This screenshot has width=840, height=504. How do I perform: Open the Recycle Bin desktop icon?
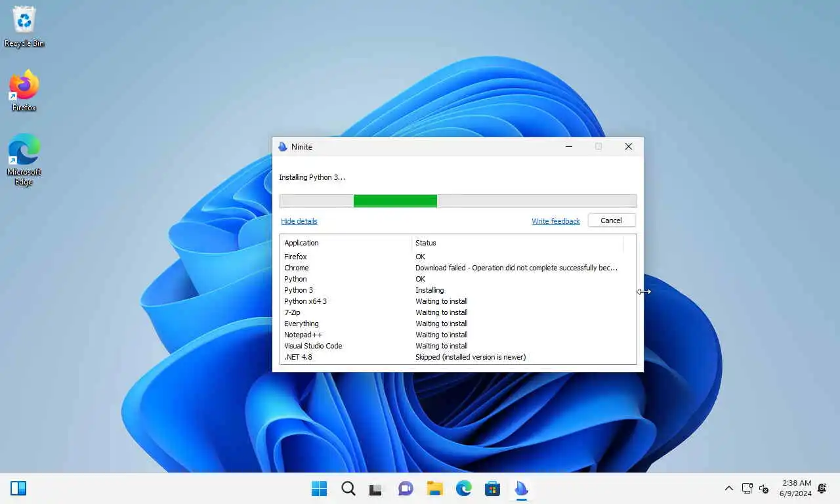pyautogui.click(x=24, y=26)
